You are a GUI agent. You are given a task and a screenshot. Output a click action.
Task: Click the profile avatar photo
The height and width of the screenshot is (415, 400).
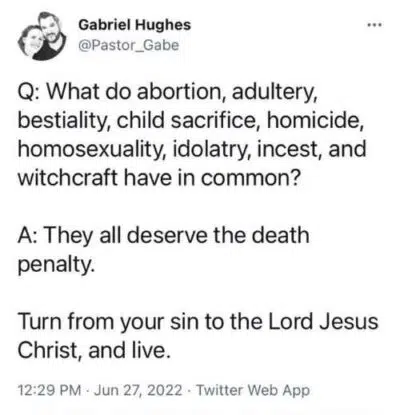pos(42,36)
